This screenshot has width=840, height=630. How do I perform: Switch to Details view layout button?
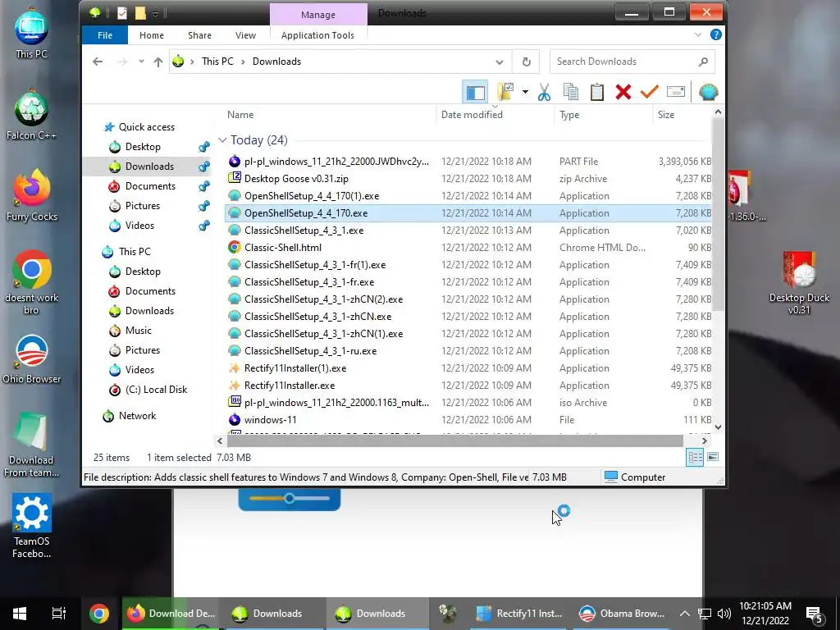click(x=695, y=457)
